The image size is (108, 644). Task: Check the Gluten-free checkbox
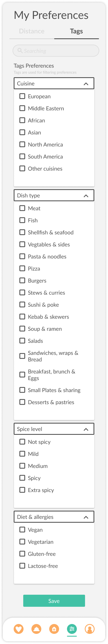coord(22,554)
